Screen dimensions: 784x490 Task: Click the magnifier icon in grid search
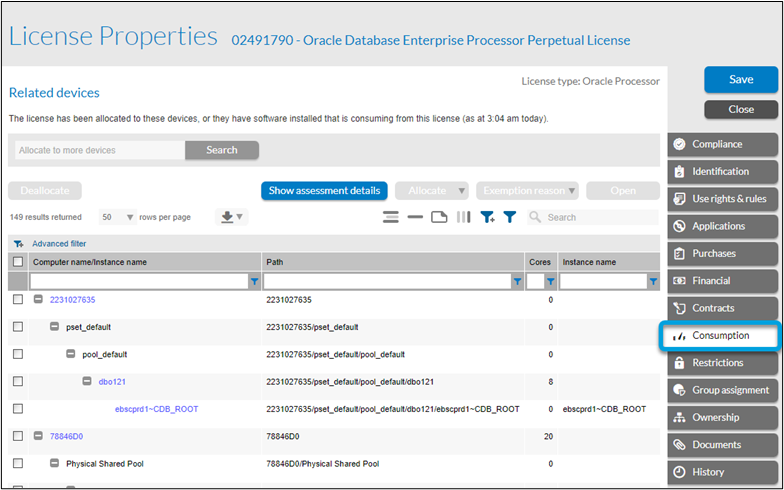click(x=535, y=217)
